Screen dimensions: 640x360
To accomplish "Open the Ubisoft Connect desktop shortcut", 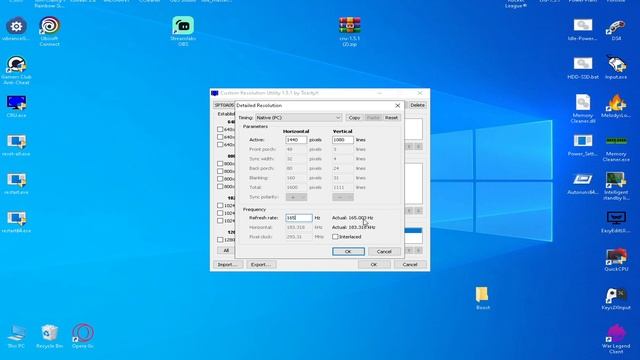I will (49, 25).
